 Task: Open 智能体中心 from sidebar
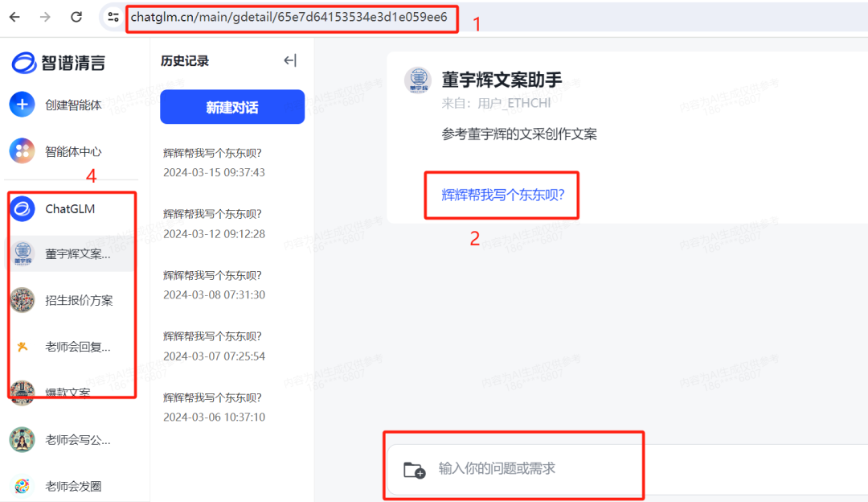tap(56, 151)
